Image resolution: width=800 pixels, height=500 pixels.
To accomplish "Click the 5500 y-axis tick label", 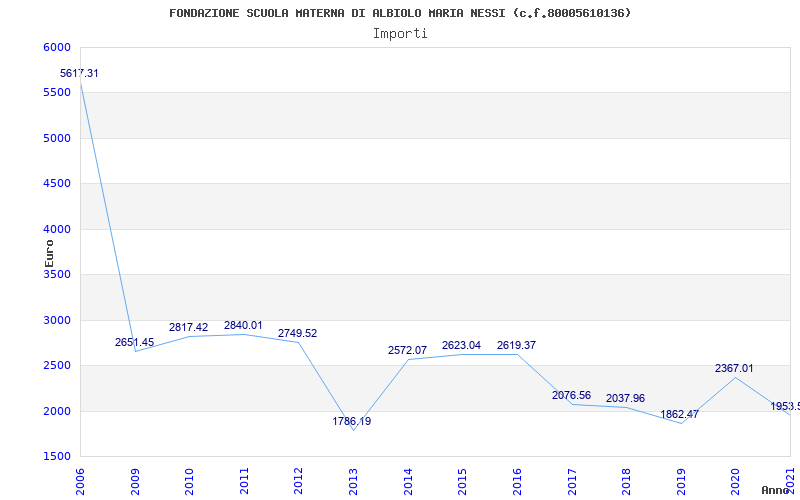I will [x=55, y=93].
